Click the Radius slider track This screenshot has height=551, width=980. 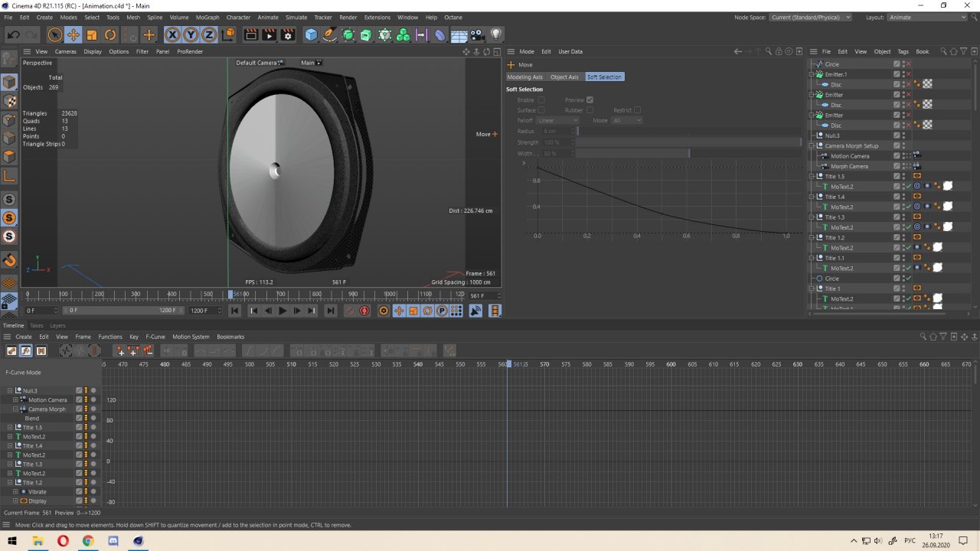[689, 131]
